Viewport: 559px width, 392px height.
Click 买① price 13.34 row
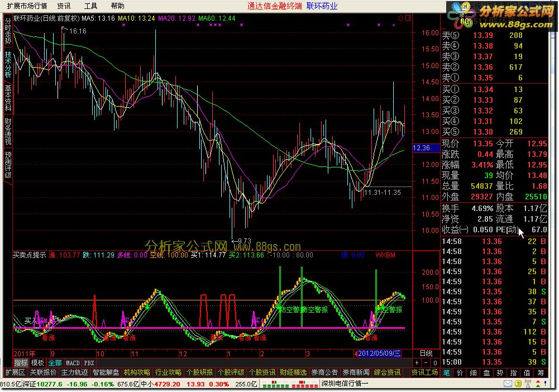click(x=494, y=89)
